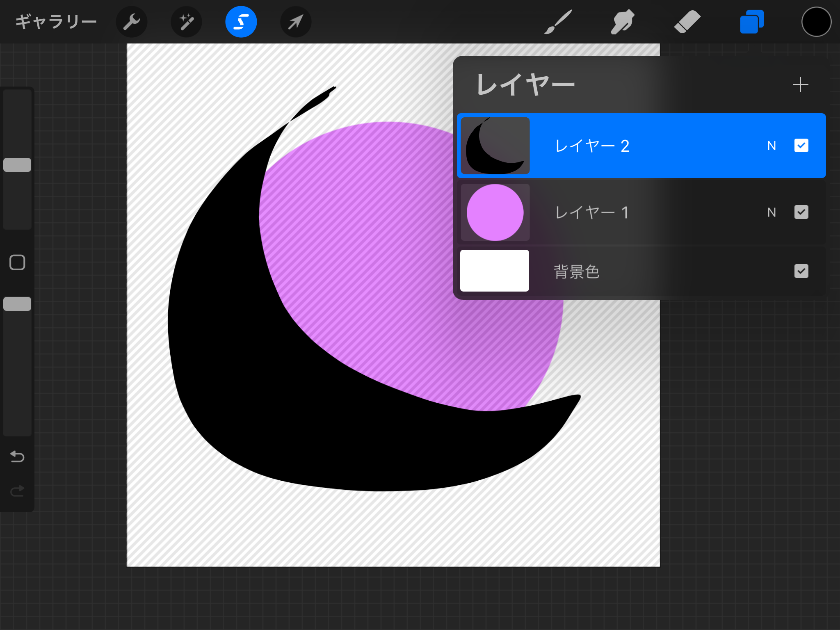Image resolution: width=840 pixels, height=630 pixels.
Task: Add a new layer with plus button
Action: 800,85
